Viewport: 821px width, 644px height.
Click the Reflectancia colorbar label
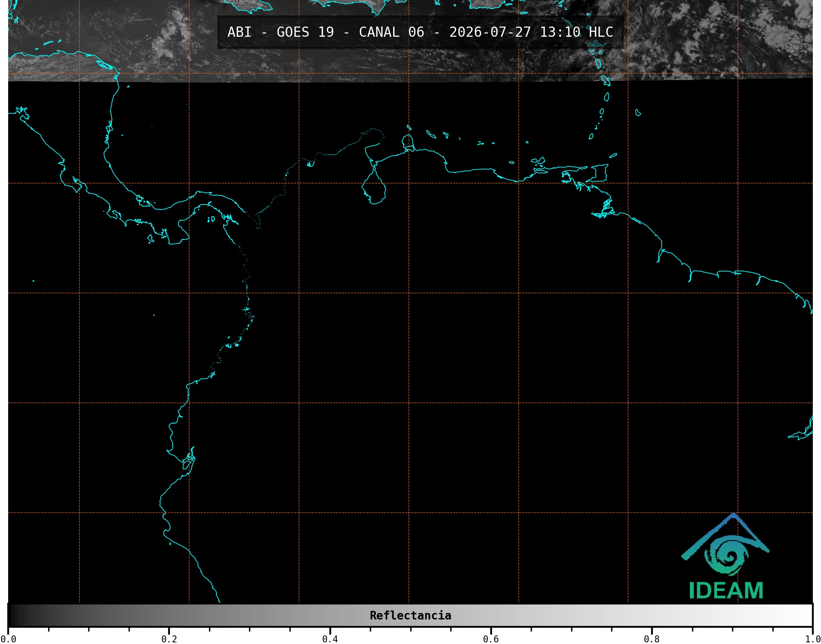pyautogui.click(x=410, y=615)
